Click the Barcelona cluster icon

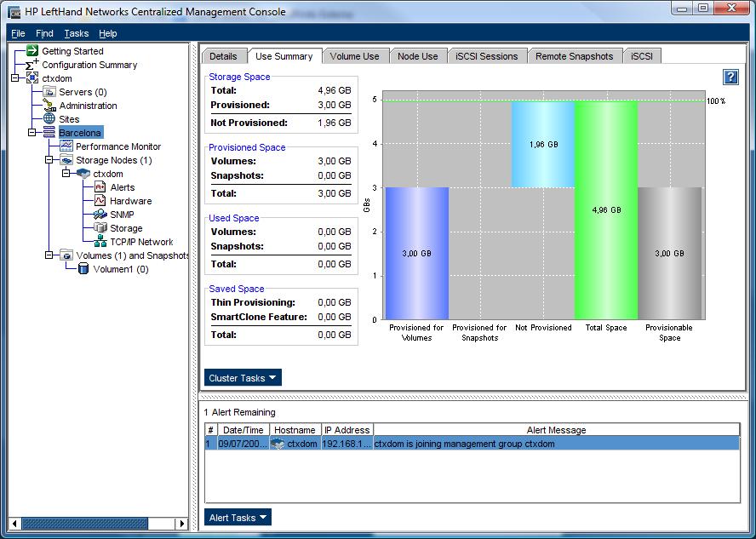[49, 132]
